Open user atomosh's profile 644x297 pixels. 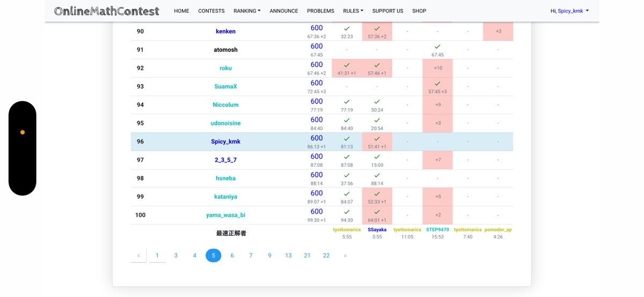click(x=225, y=50)
